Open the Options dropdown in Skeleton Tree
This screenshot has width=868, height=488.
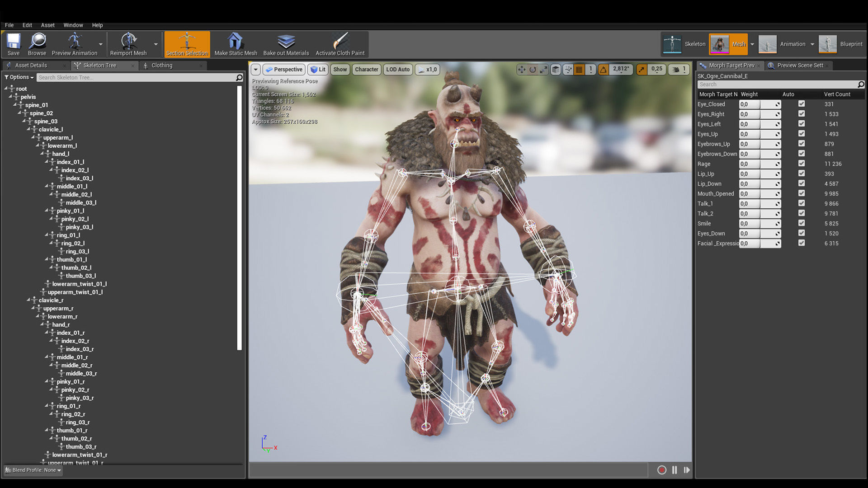coord(19,77)
